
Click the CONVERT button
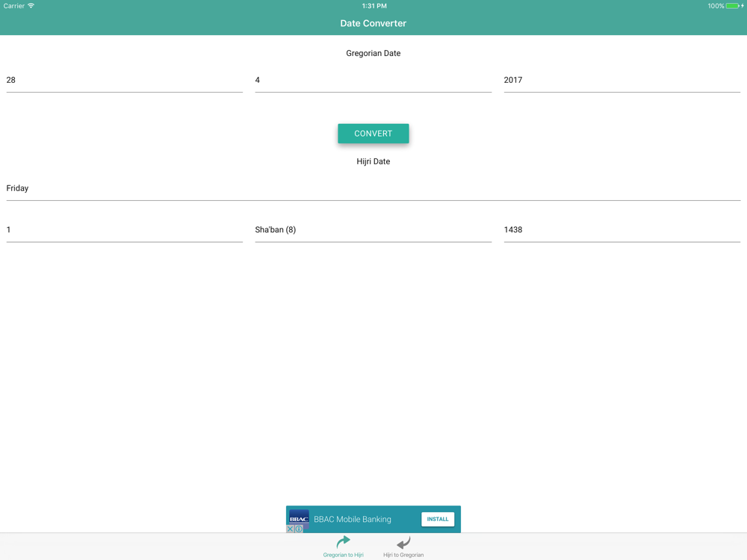(x=373, y=134)
